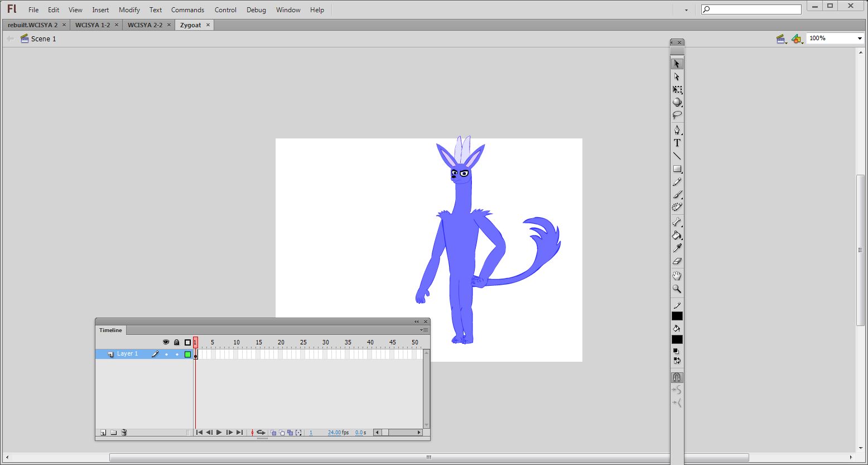Choose the Lasso tool

(677, 115)
